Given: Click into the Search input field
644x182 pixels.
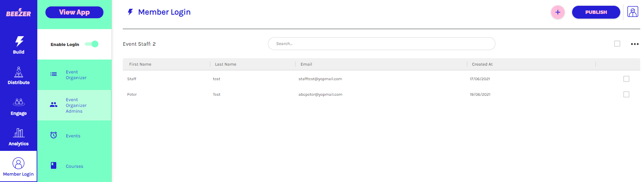Looking at the screenshot, I should click(x=381, y=44).
